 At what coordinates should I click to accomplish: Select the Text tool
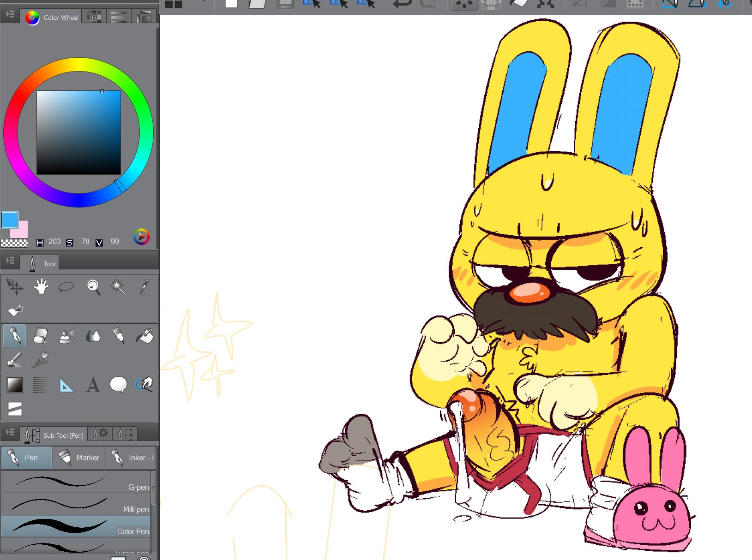pos(93,385)
